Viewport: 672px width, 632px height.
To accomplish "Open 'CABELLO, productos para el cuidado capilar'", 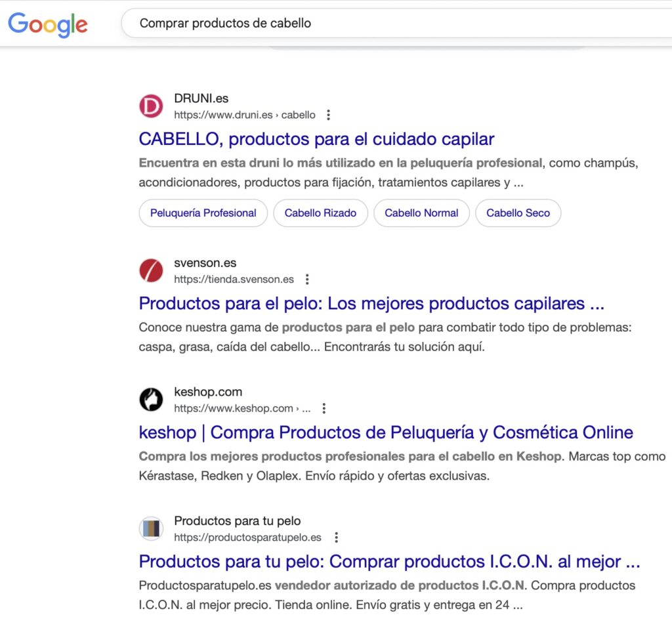I will [x=316, y=139].
